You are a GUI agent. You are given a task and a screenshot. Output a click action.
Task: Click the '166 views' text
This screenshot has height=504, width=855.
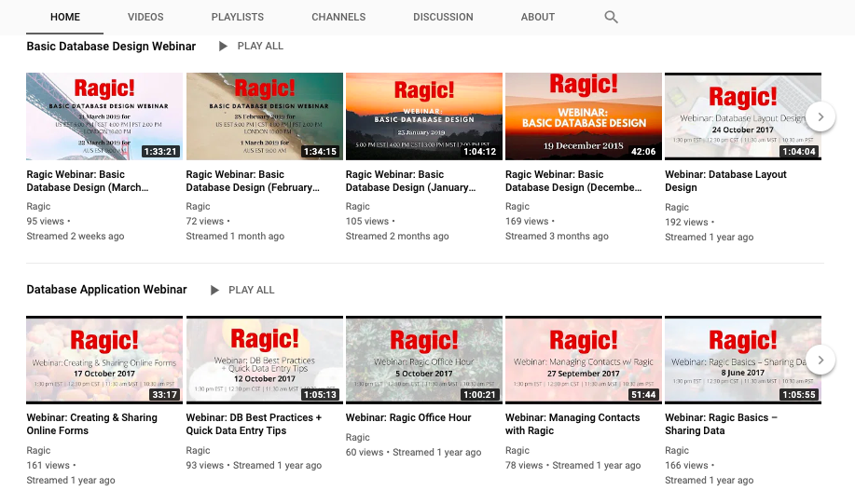[x=686, y=465]
